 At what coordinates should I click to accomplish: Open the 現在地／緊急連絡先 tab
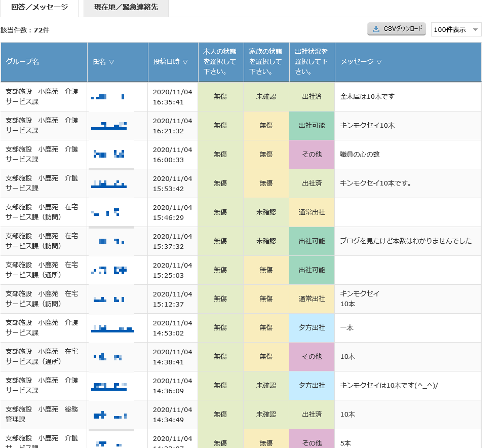[126, 8]
